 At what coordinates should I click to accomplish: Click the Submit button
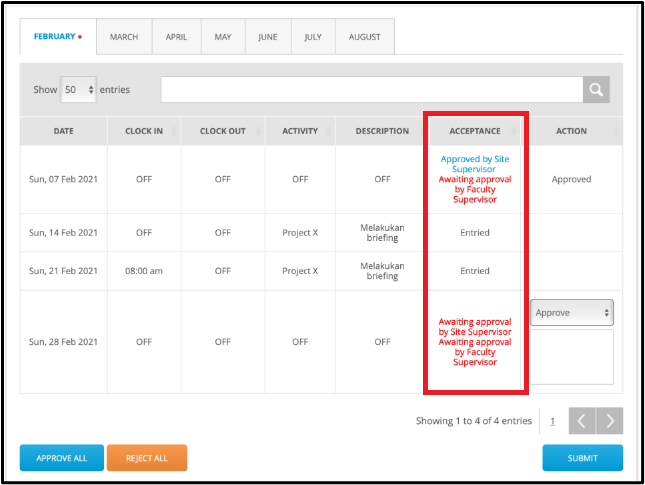click(582, 458)
